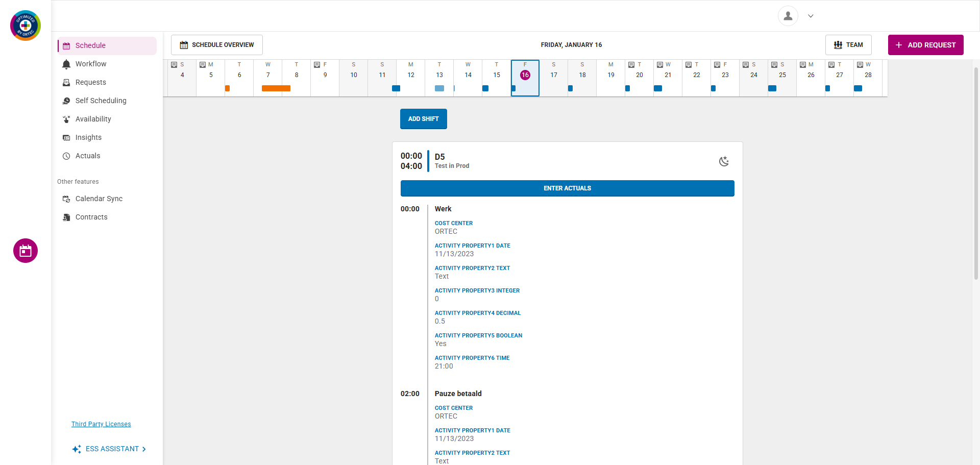Select Wednesday 21 in the date strip
Image resolution: width=980 pixels, height=465 pixels.
coord(668,78)
